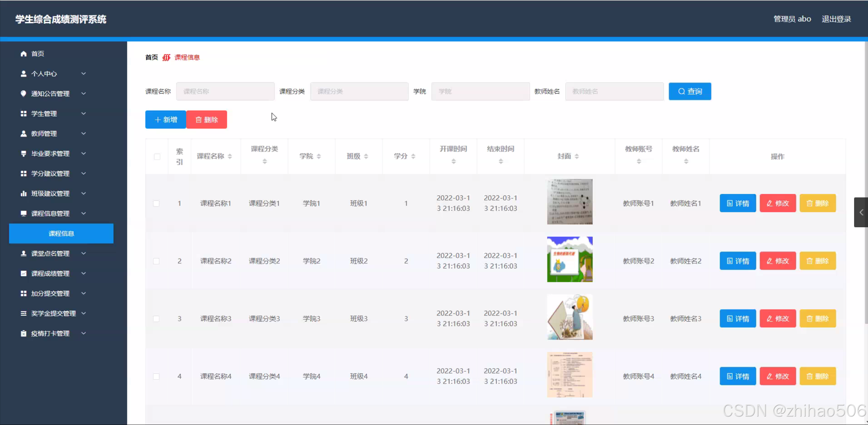The image size is (868, 425).
Task: Click the collapse arrow tab on right edge
Action: pos(861,212)
